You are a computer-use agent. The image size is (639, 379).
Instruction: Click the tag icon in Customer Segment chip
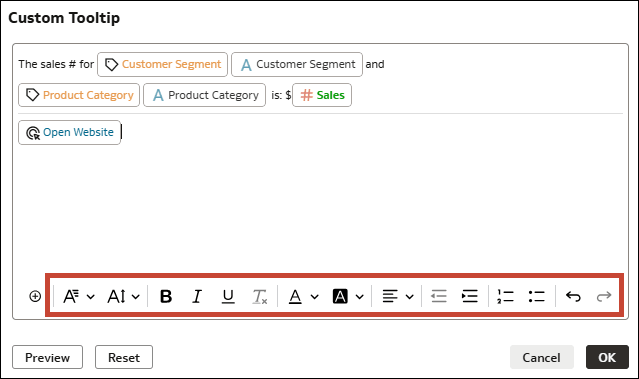click(111, 64)
